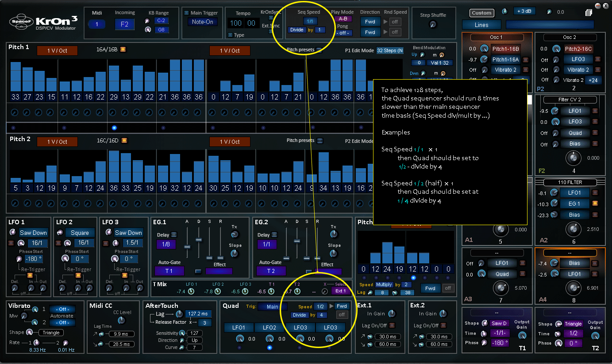Open the Seq Speed Divide selector
The image size is (612, 364).
pyautogui.click(x=297, y=30)
